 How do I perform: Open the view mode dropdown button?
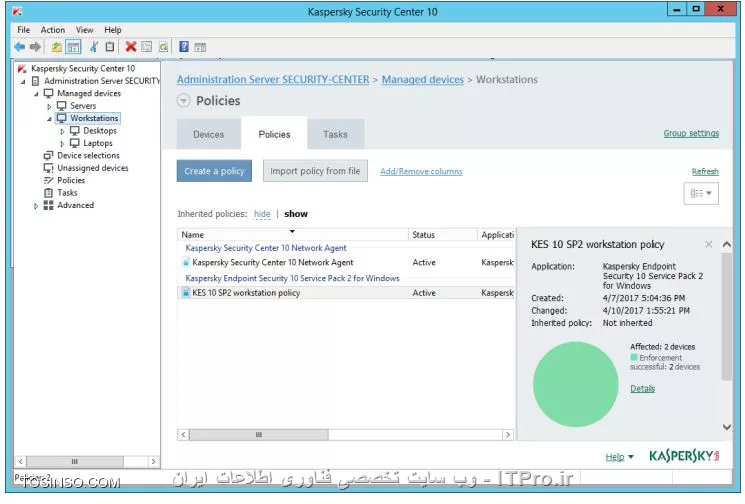(701, 193)
